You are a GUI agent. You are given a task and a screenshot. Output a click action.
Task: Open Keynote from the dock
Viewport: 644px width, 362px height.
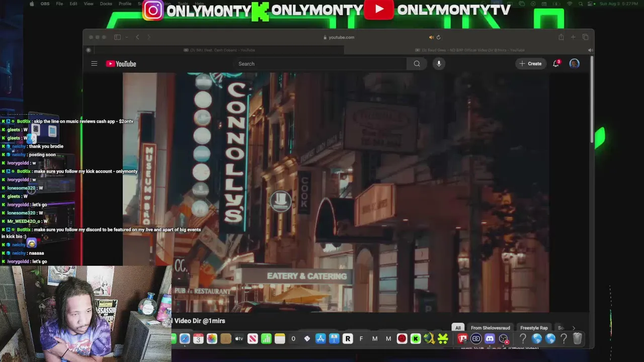(x=334, y=339)
